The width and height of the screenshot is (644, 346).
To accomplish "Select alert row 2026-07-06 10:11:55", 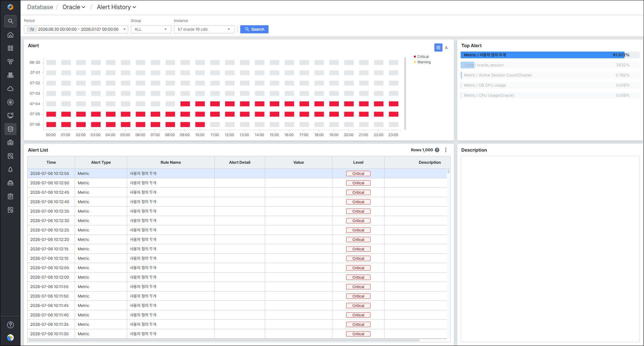I will (237, 287).
